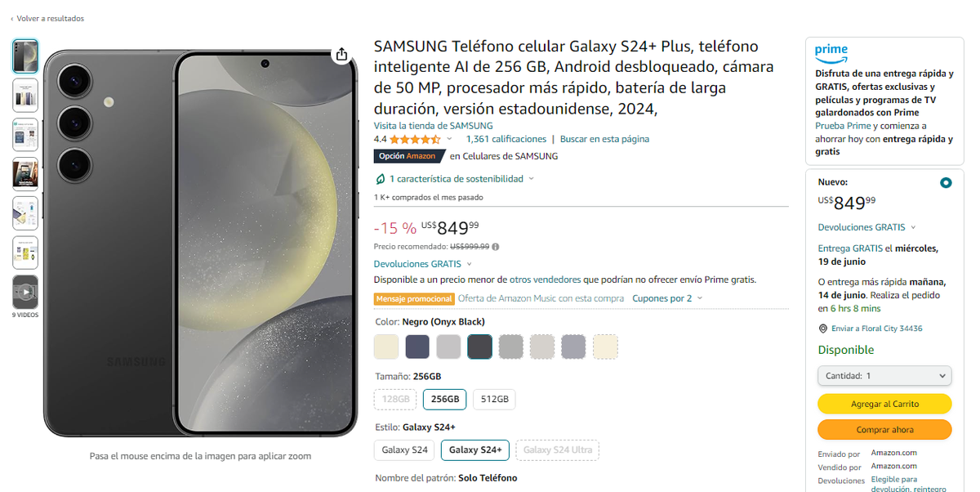Select the Nuevo purchase option radio button
The height and width of the screenshot is (492, 980).
(x=946, y=183)
